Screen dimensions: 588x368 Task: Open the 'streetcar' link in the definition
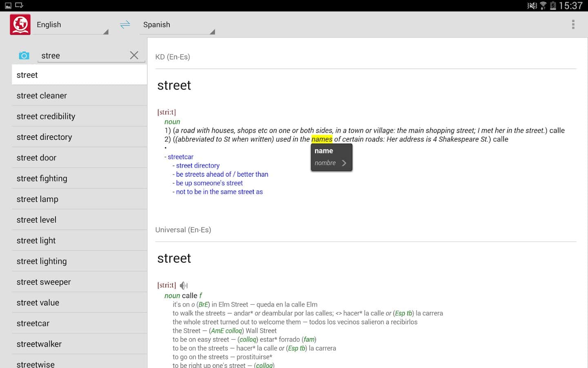180,157
